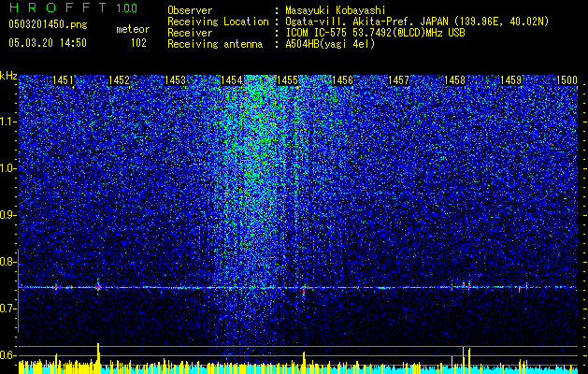Select the filename 0503201450.png

click(48, 24)
